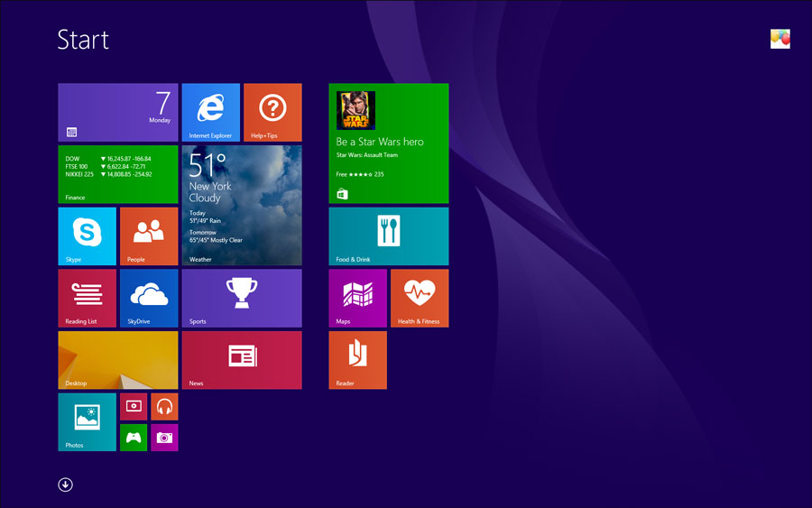This screenshot has height=508, width=812.
Task: Click the Star Wars game thumbnail image
Action: point(355,110)
